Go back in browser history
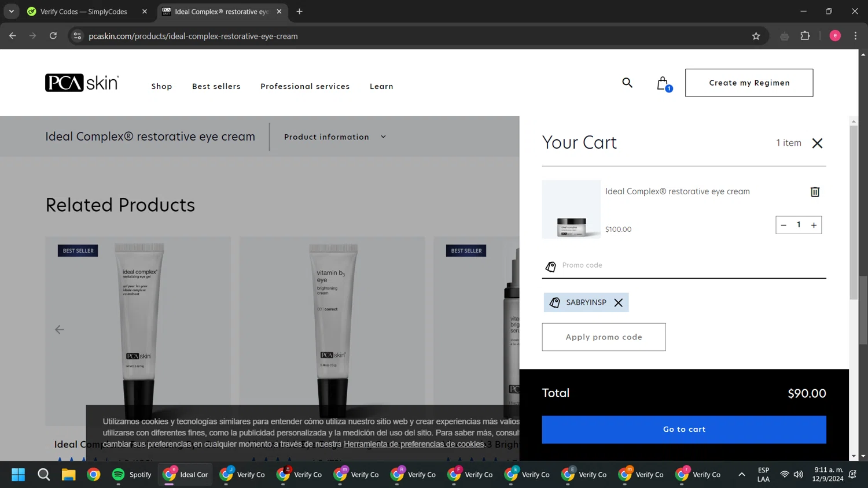 [13, 36]
